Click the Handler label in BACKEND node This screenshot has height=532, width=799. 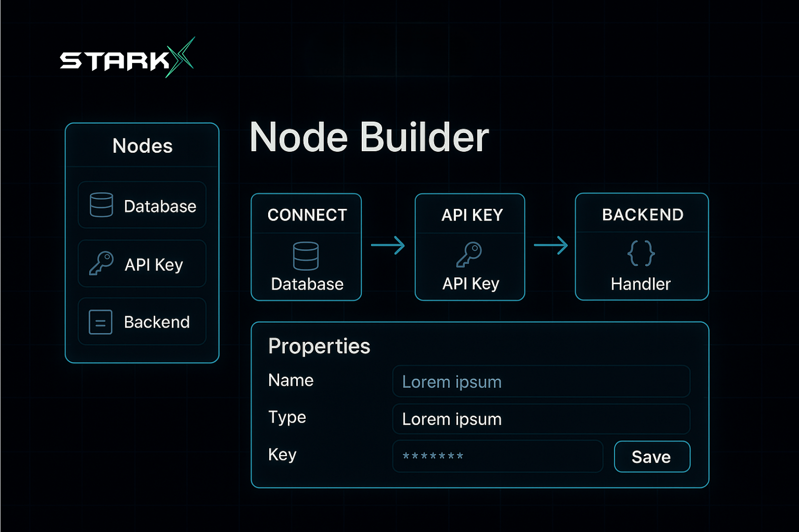coord(641,284)
